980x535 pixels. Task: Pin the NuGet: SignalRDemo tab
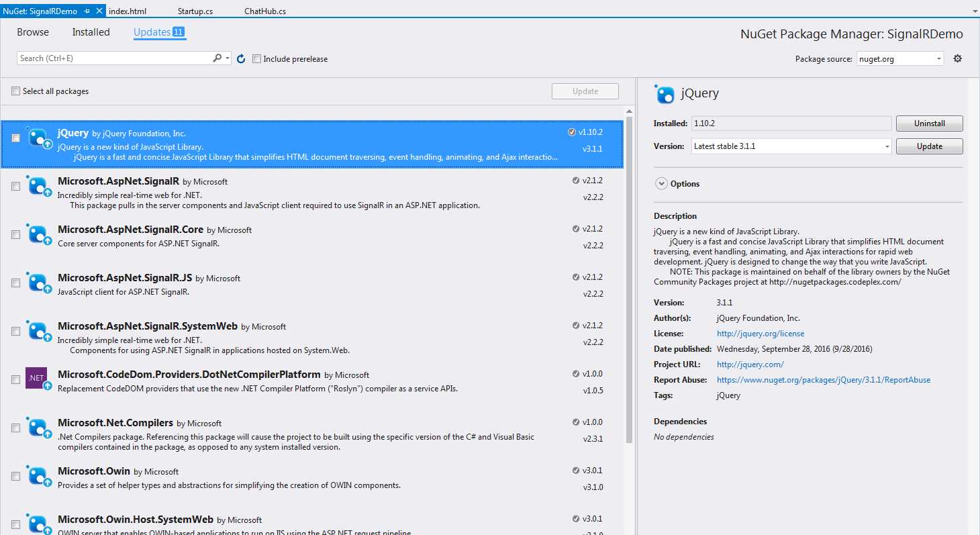click(x=87, y=11)
